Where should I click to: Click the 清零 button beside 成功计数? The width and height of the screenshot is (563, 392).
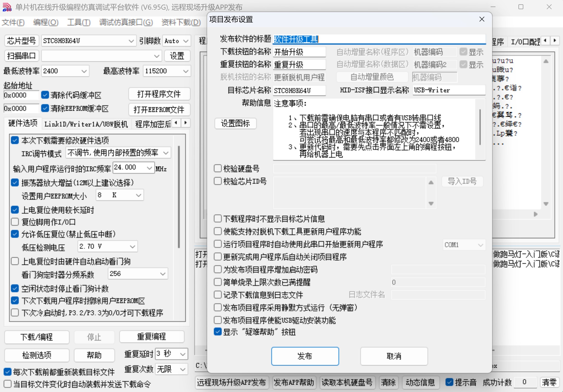coord(549,382)
